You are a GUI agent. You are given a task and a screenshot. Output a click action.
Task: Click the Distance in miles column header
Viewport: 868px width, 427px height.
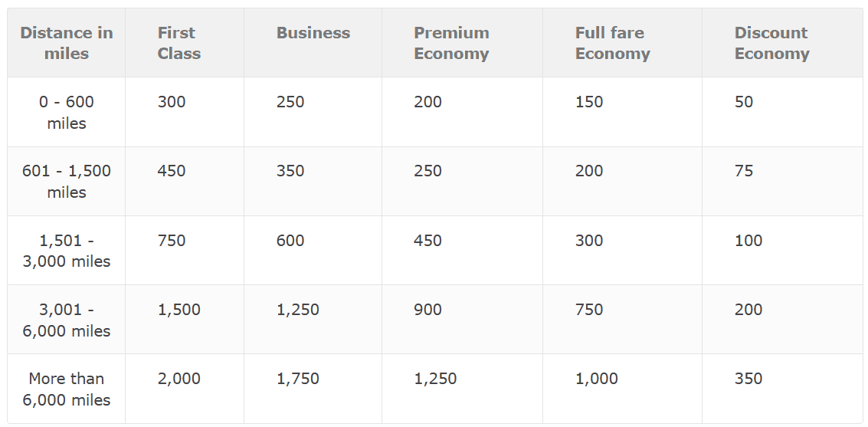[x=67, y=43]
